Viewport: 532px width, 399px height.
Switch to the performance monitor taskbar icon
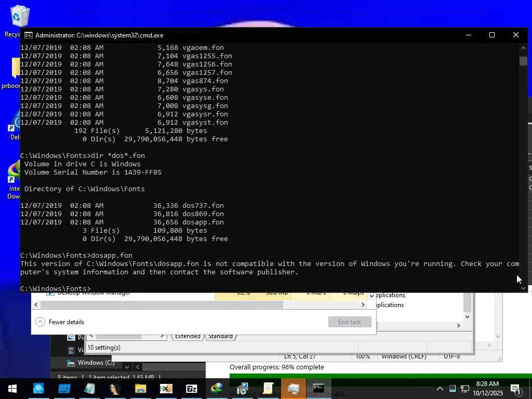(64, 389)
